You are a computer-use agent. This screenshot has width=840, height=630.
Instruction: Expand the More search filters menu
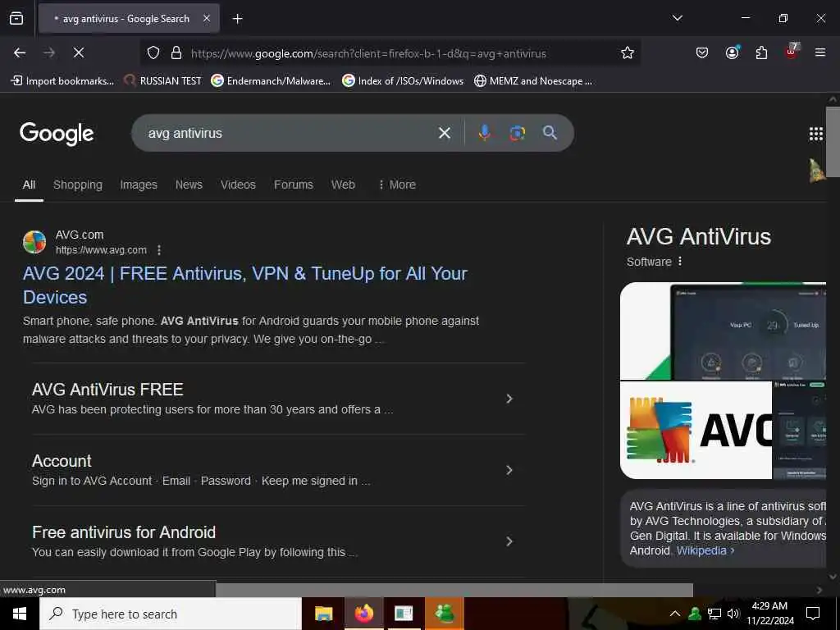(397, 185)
